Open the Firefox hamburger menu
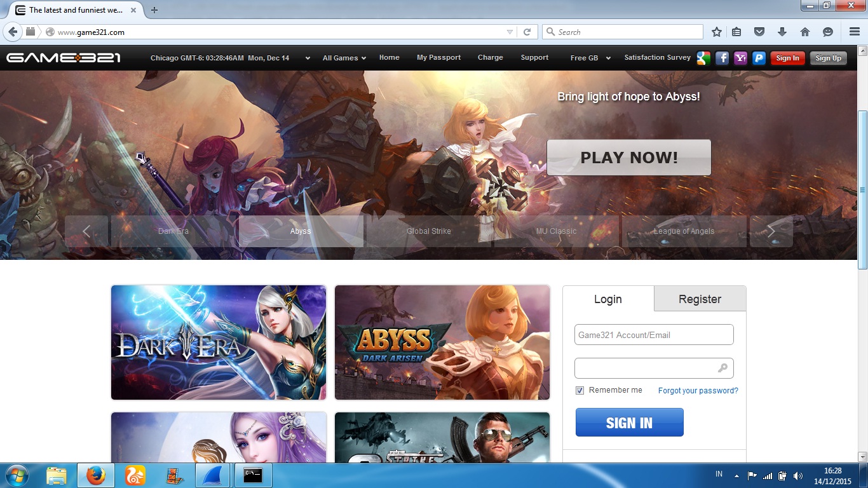The height and width of the screenshot is (488, 868). 855,32
